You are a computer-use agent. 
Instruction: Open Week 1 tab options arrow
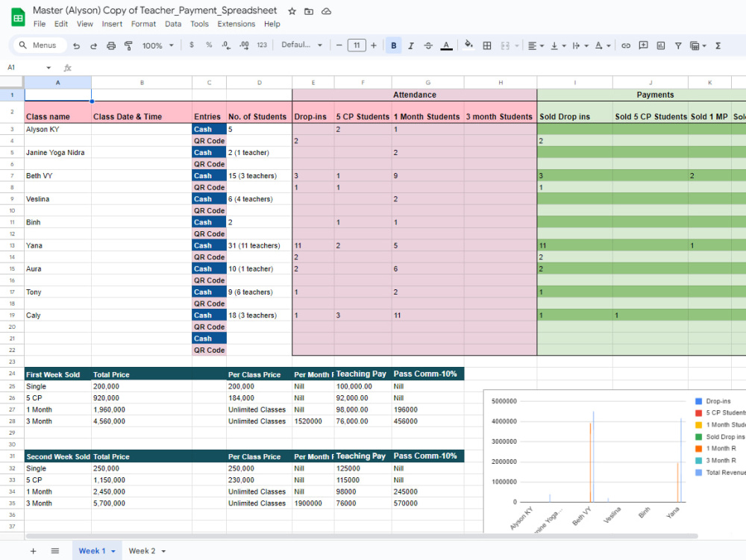(x=113, y=552)
